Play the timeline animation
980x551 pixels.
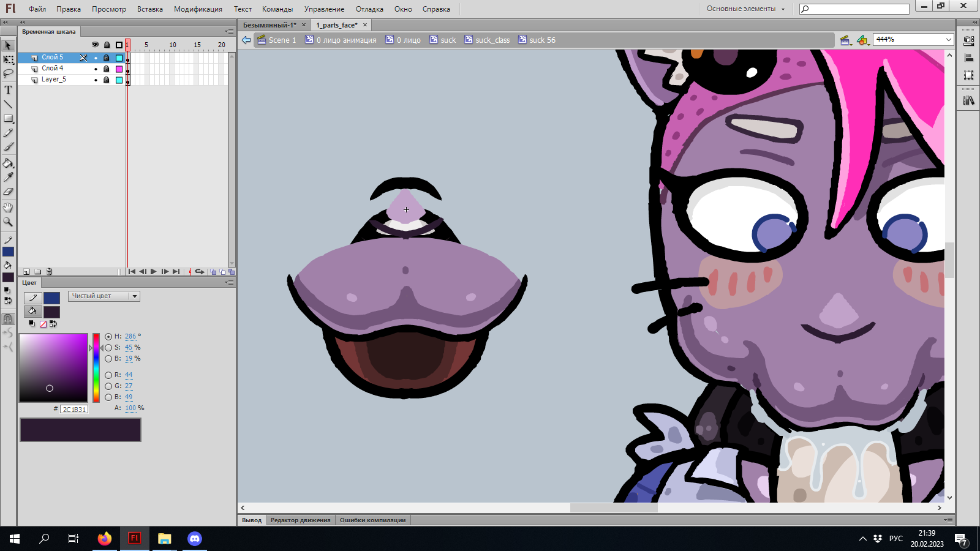tap(154, 272)
